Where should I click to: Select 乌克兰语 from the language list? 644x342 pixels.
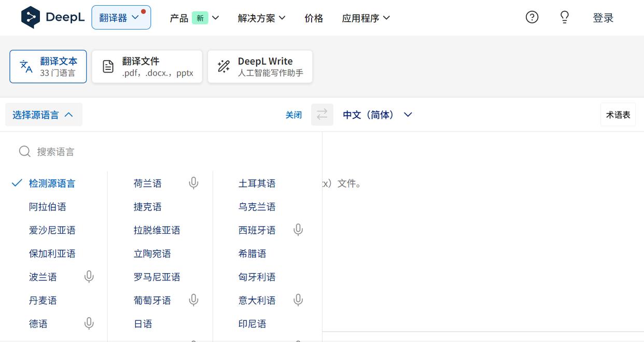pyautogui.click(x=257, y=207)
